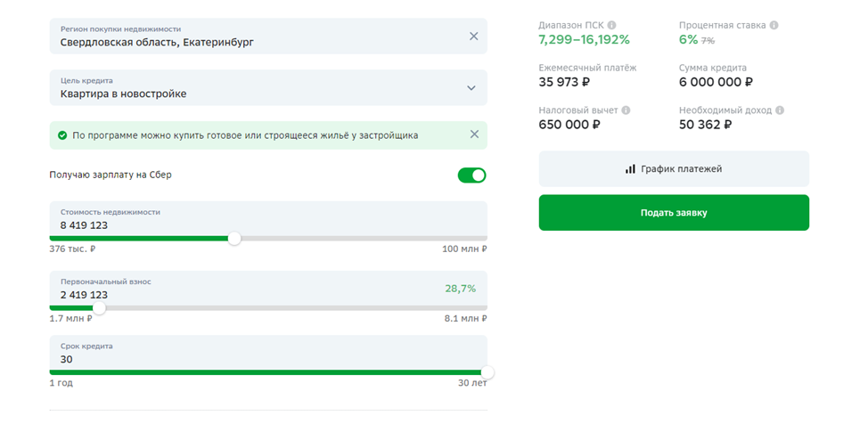Click Стоимость недвижимости slider handle
Screen dimensions: 868x424
(234, 239)
